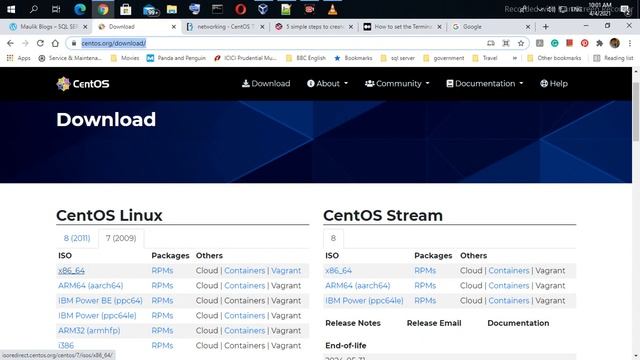The height and width of the screenshot is (360, 640).
Task: Go to the browser home page
Action: pos(55,43)
